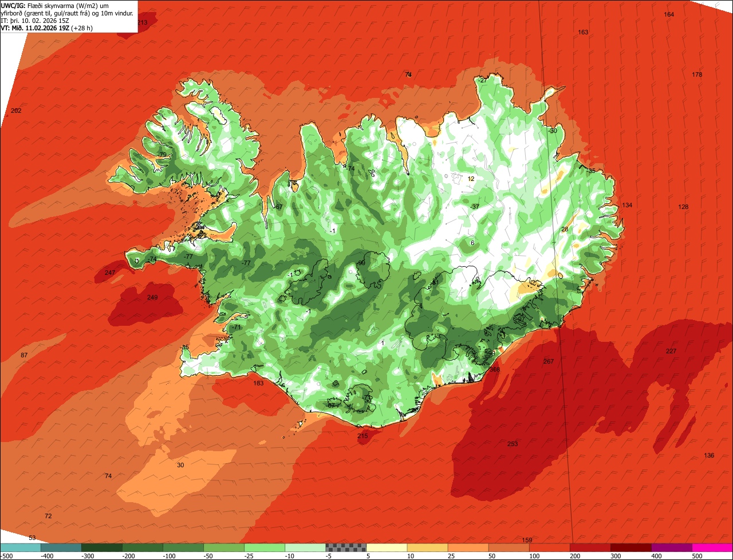Image resolution: width=733 pixels, height=560 pixels.
Task: Click the light green swatch between -25 and -10
Action: [x=265, y=547]
